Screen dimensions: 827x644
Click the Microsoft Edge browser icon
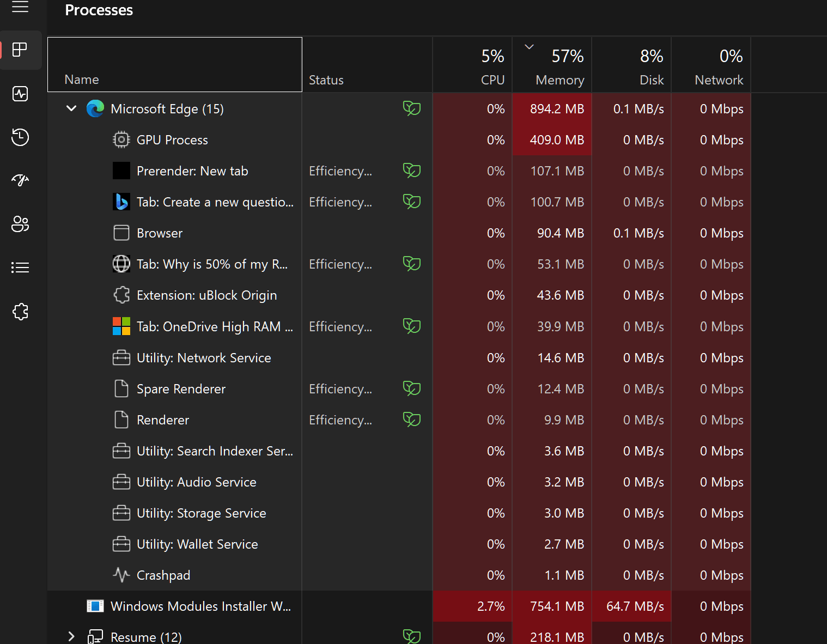(95, 108)
